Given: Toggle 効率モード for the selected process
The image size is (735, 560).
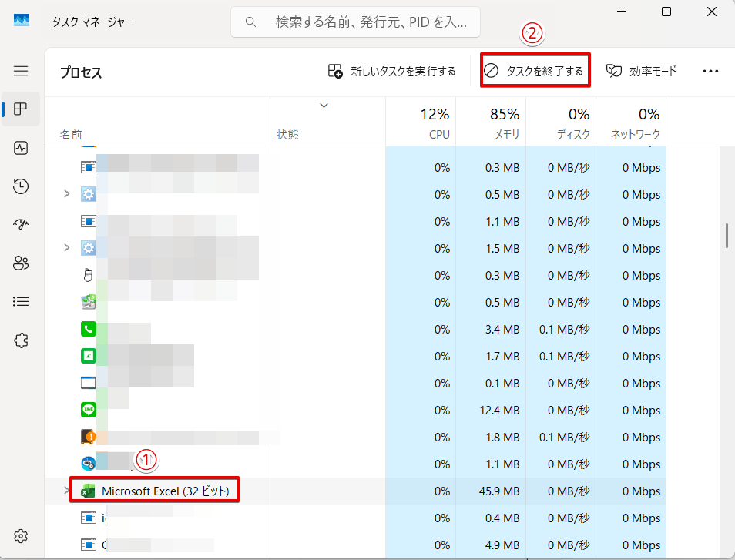Looking at the screenshot, I should pyautogui.click(x=642, y=71).
